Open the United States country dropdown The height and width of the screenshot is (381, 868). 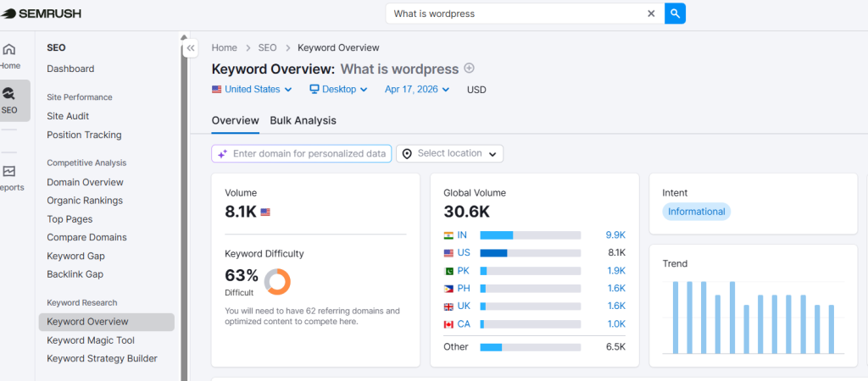[252, 89]
